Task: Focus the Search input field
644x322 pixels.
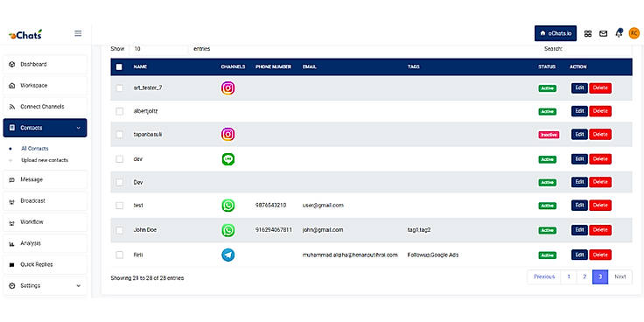Action: [x=598, y=49]
